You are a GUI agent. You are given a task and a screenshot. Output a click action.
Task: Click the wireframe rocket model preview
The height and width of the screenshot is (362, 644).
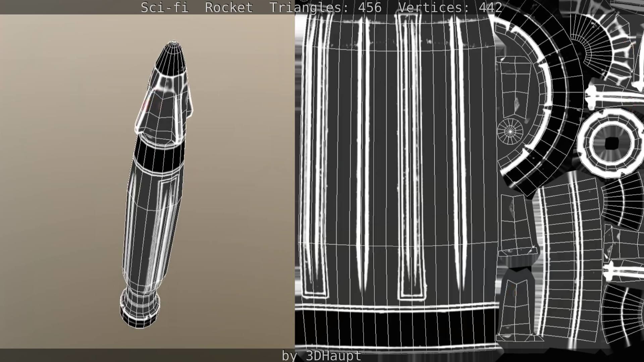point(157,184)
